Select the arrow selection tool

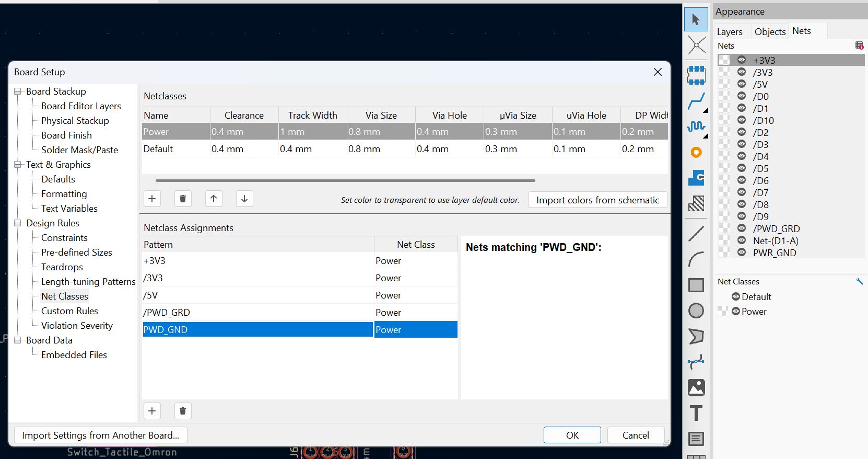click(696, 20)
